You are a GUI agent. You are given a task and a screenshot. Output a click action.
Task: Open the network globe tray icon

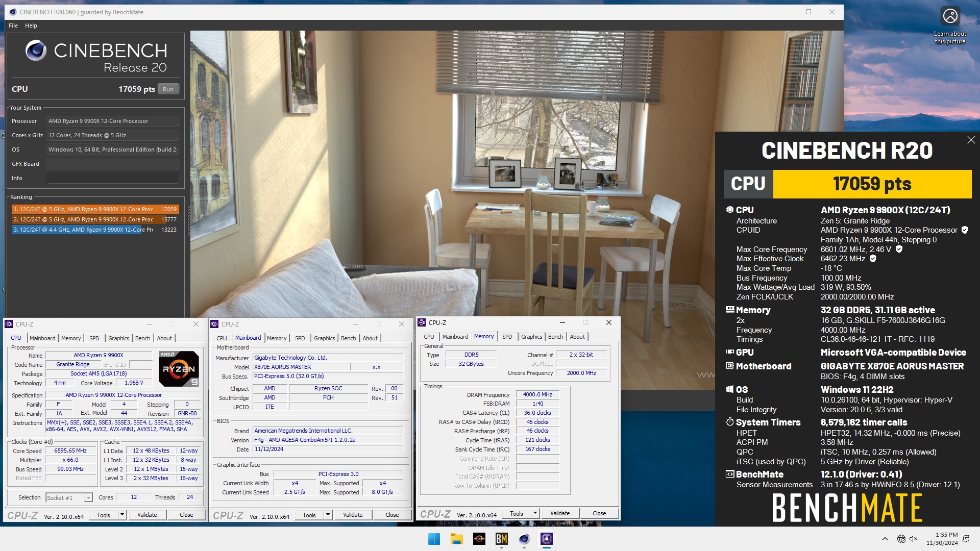pos(901,539)
